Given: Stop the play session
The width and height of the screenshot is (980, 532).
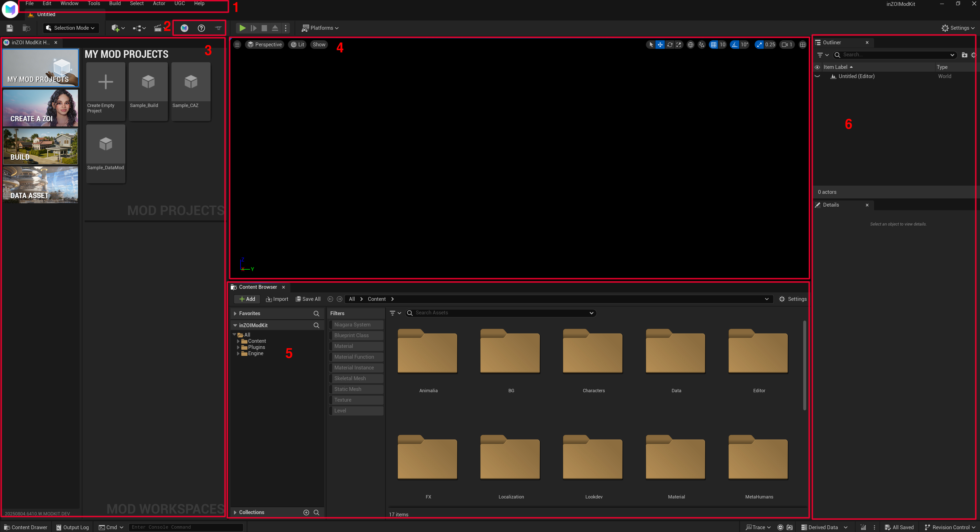Looking at the screenshot, I should click(264, 28).
